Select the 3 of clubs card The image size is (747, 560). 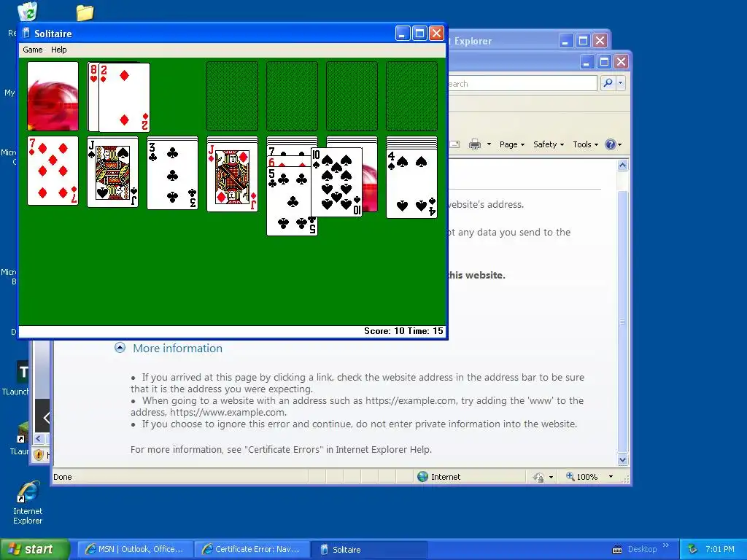[x=172, y=175]
